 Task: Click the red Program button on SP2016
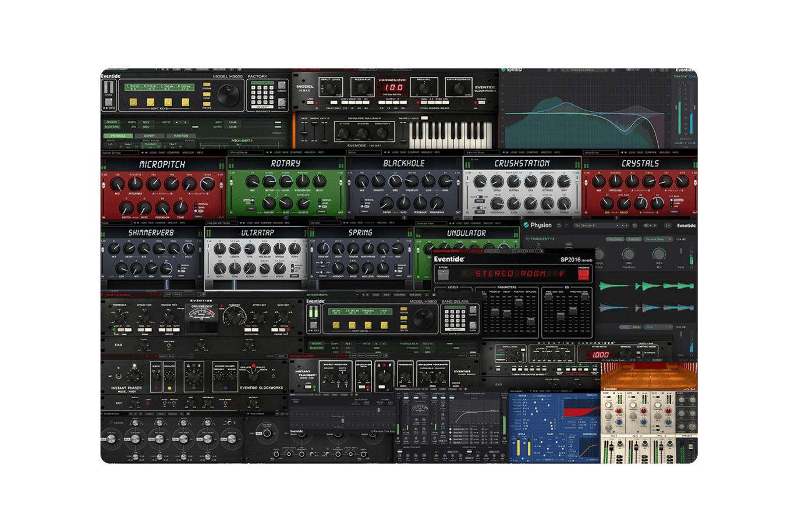584,275
